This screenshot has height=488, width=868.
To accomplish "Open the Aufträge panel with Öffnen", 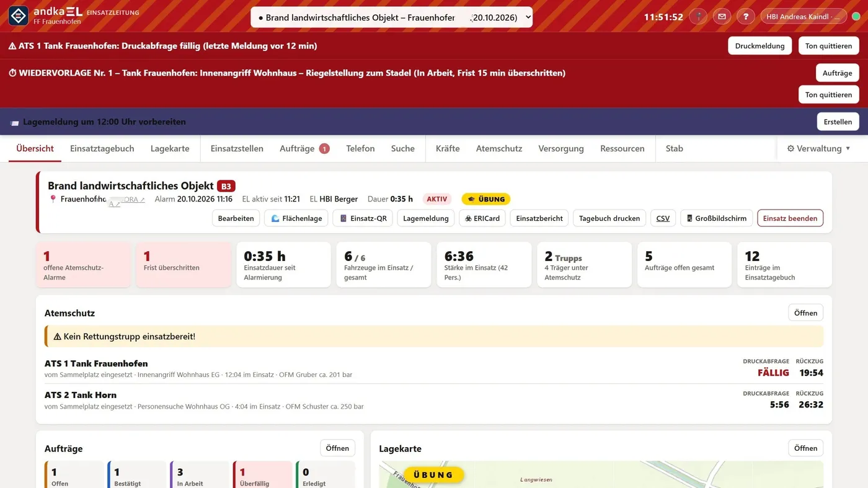I will pos(337,448).
